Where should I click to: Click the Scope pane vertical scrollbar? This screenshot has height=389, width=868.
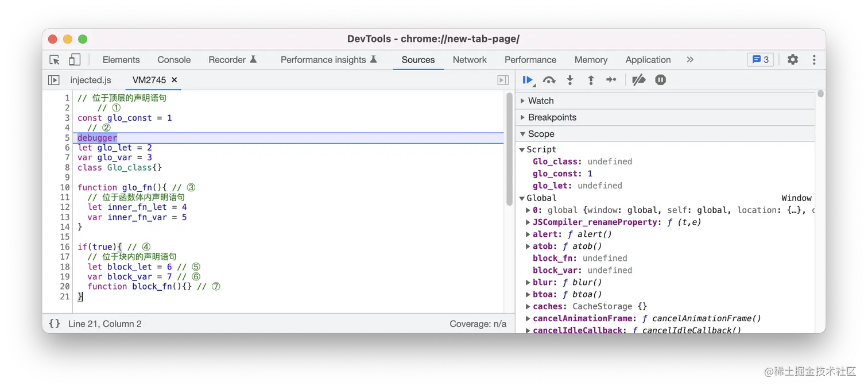821,94
